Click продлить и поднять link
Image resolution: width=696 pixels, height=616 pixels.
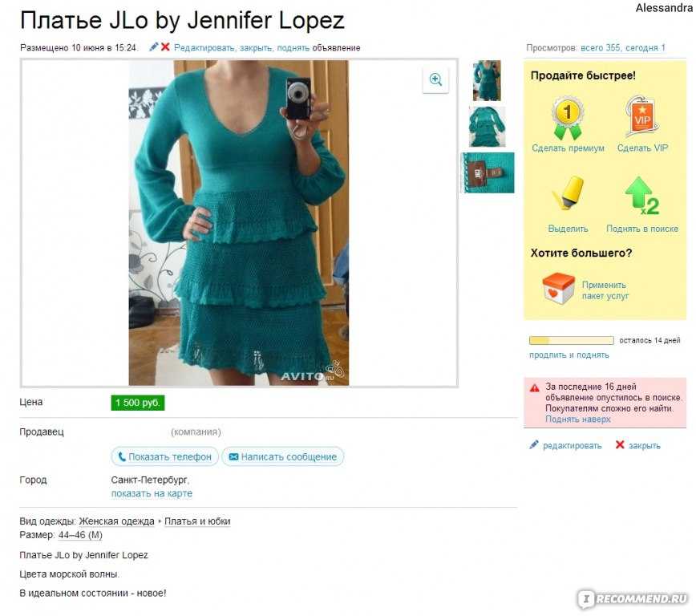[569, 355]
